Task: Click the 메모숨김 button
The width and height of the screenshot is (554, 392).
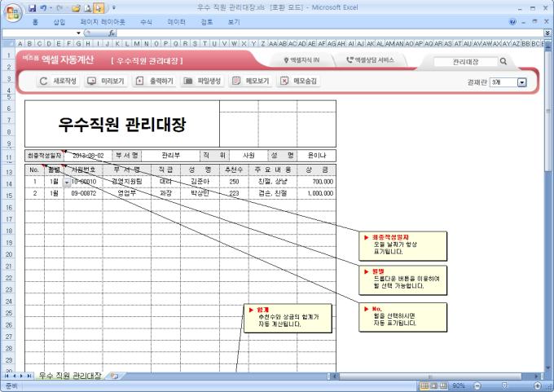Action: [298, 81]
